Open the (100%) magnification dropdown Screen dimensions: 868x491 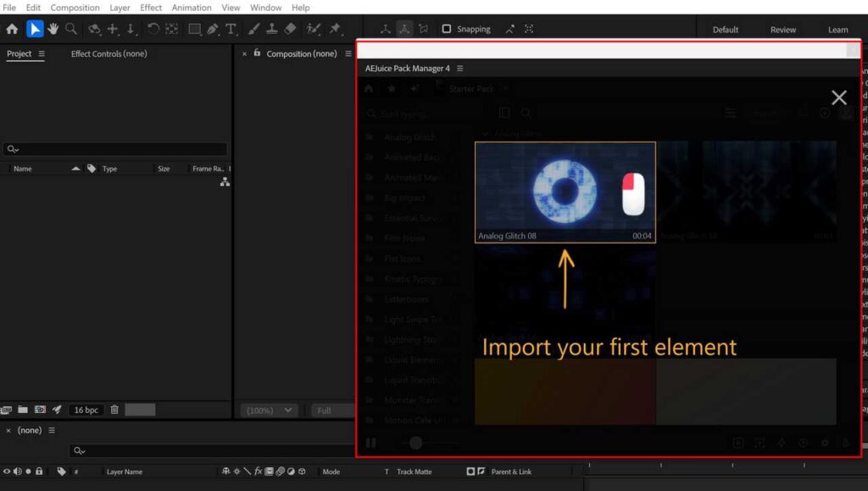click(269, 410)
